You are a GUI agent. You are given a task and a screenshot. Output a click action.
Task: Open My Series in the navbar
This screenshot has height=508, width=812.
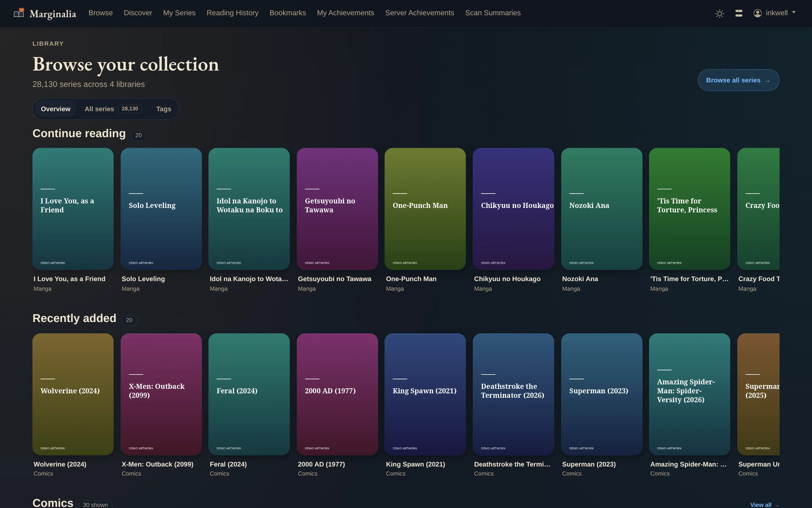(179, 13)
